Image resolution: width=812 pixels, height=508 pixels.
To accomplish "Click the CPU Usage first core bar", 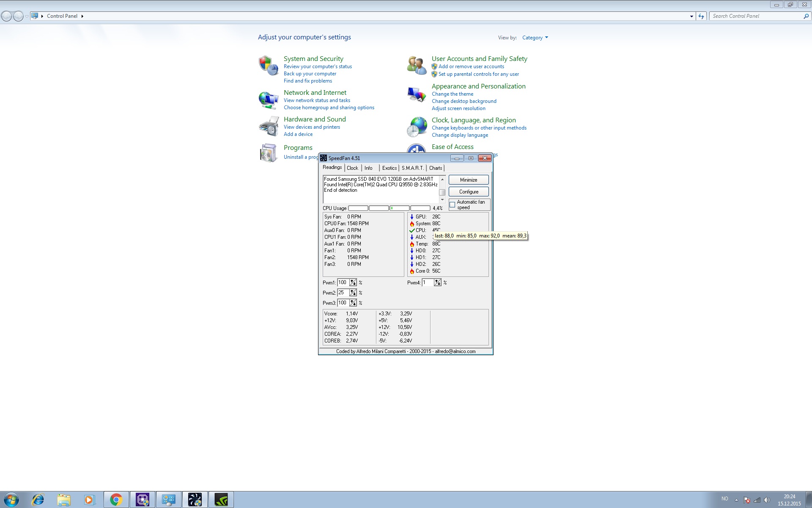I will pyautogui.click(x=358, y=208).
